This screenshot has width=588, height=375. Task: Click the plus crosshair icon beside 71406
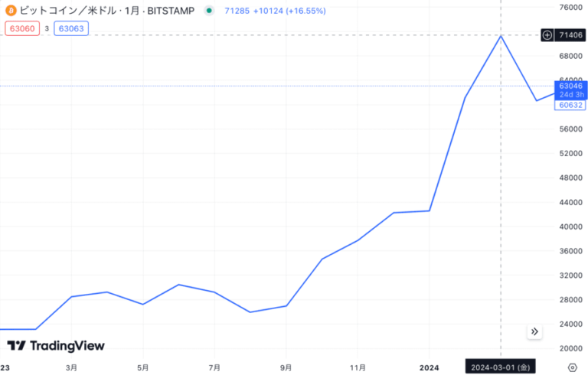click(x=547, y=35)
